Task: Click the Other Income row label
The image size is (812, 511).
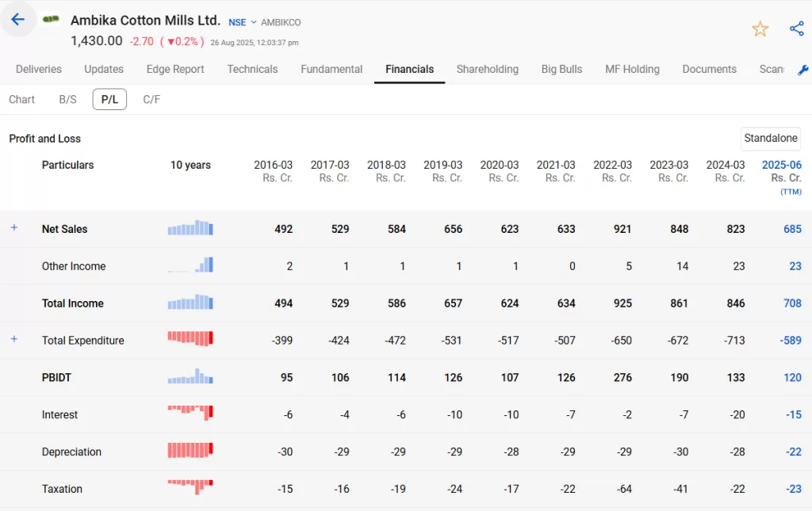Action: pos(74,266)
